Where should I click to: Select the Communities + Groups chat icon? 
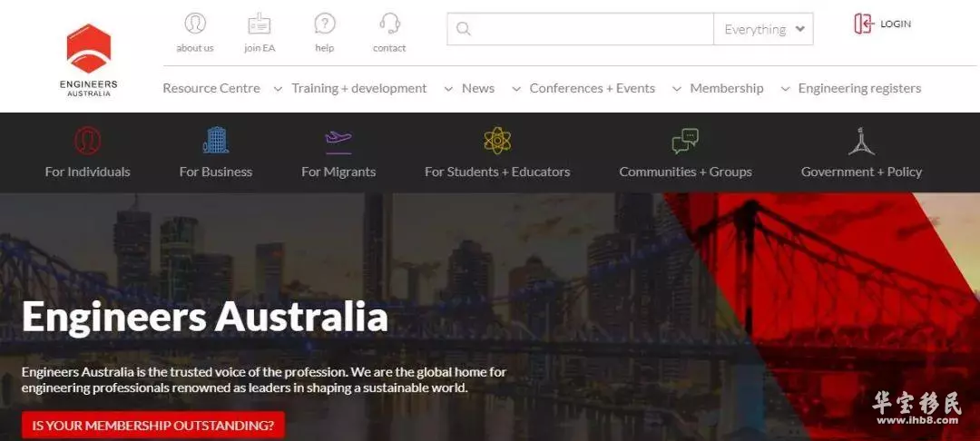[x=686, y=142]
